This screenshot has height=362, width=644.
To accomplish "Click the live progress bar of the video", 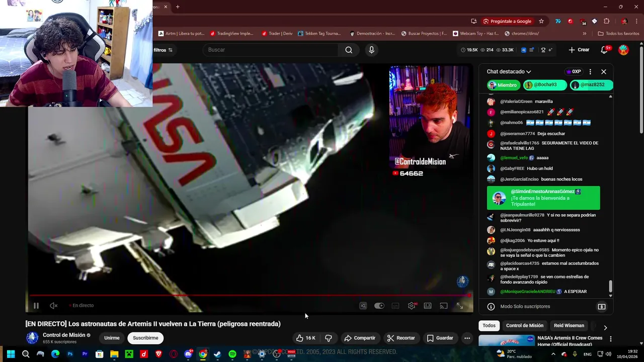I will click(250, 296).
